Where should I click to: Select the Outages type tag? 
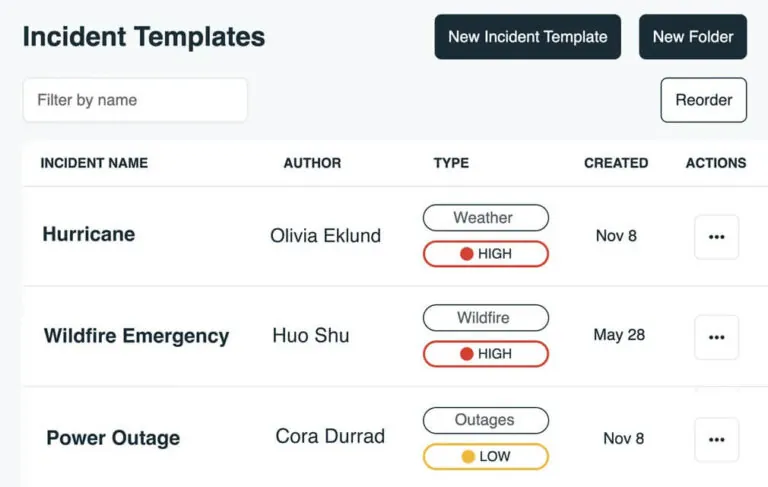tap(485, 420)
